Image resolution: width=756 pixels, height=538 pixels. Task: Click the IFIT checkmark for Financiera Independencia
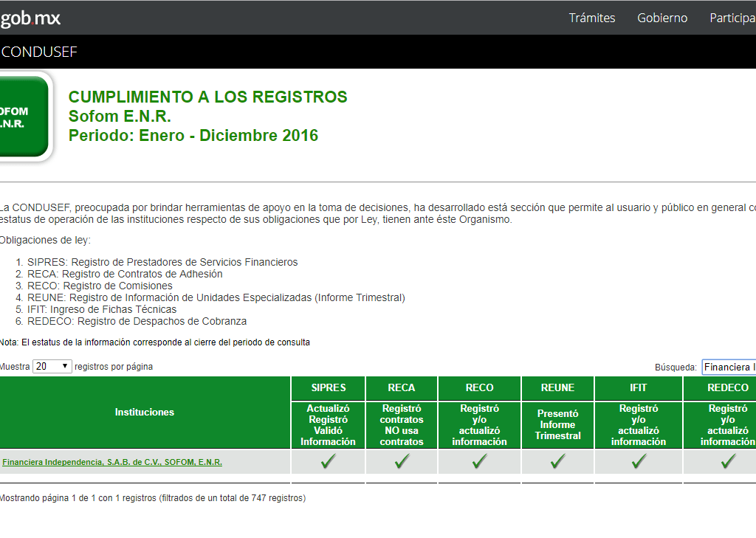(639, 461)
